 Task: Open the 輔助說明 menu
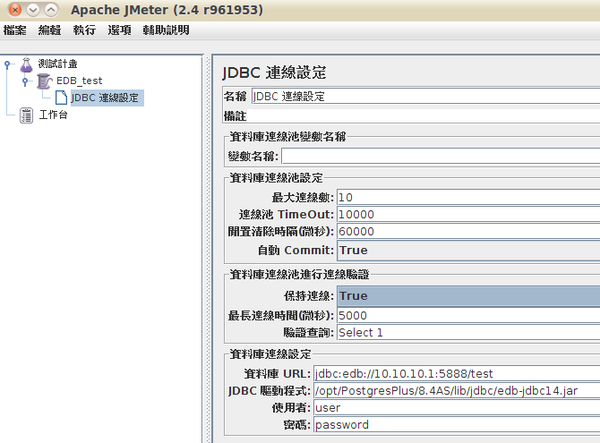click(x=166, y=30)
